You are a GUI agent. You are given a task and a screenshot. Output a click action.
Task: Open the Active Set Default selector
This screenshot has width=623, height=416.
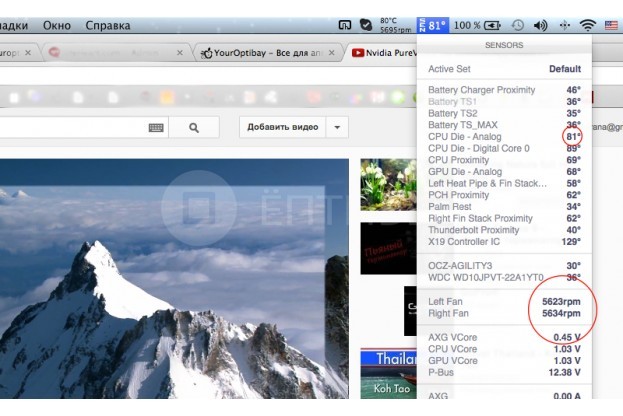click(x=504, y=69)
